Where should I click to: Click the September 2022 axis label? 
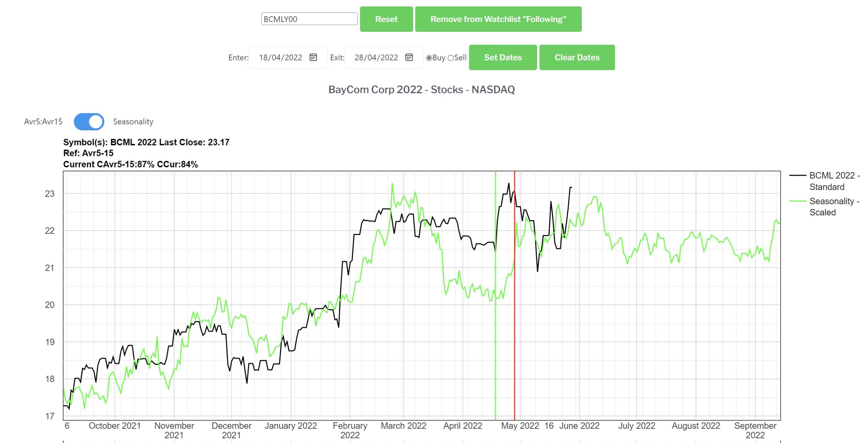pyautogui.click(x=755, y=430)
